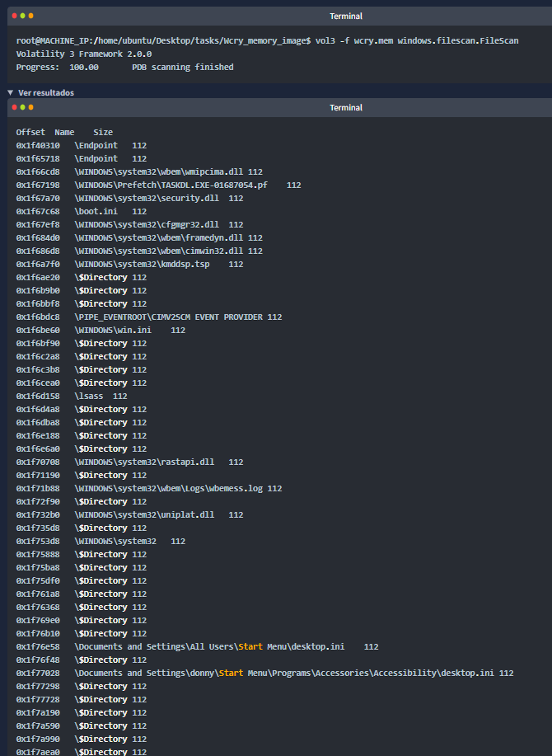
Task: Click green dot in top Terminal title bar
Action: [22, 16]
